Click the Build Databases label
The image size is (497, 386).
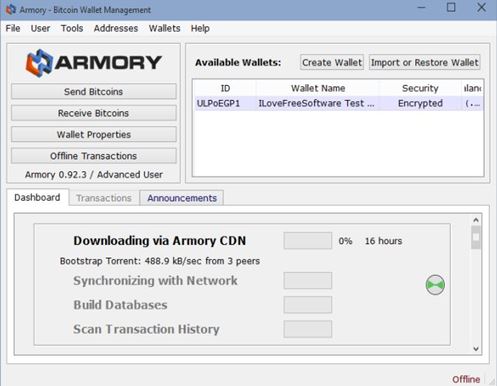120,305
